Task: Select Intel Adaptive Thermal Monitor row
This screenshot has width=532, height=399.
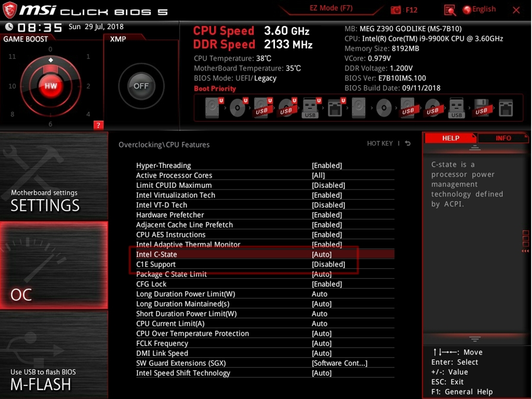Action: 265,244
